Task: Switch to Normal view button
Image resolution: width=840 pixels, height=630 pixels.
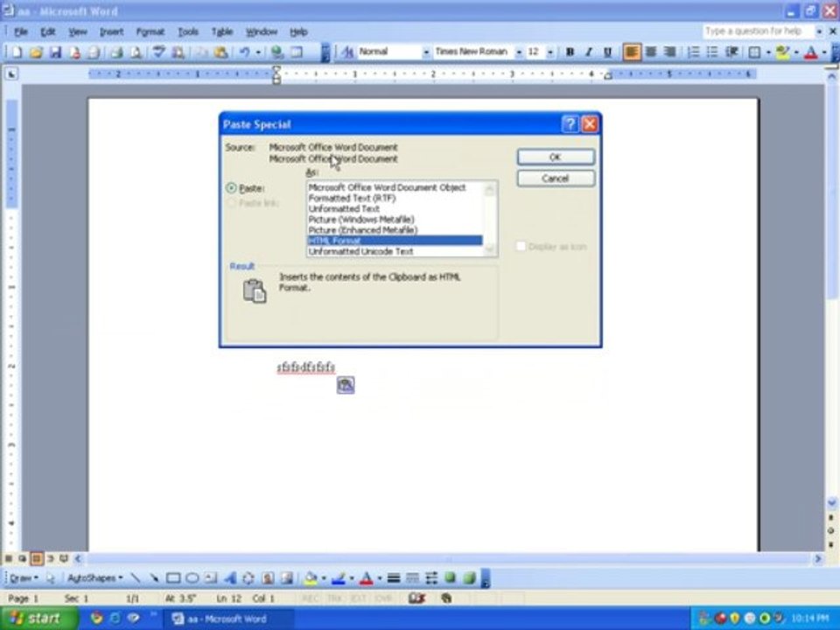Action: coord(9,559)
